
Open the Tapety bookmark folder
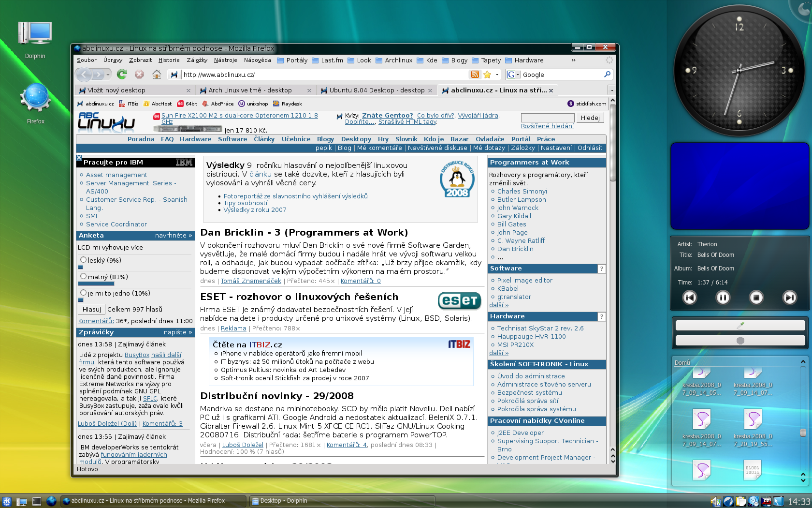(486, 60)
